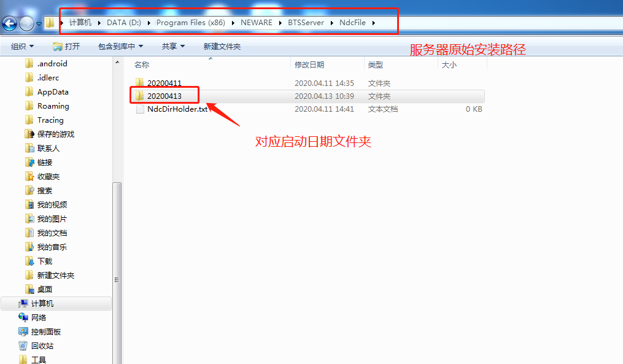Click the Tracing folder icon in sidebar
The image size is (623, 364).
[x=29, y=120]
